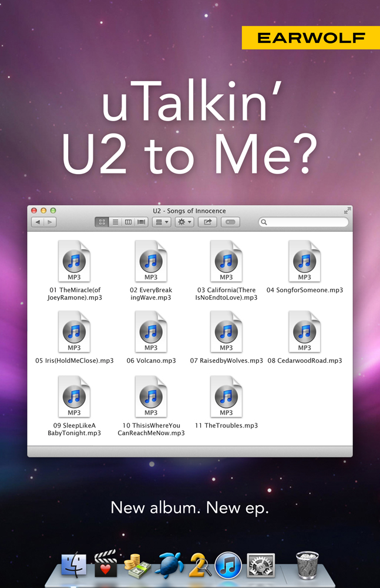The width and height of the screenshot is (380, 588).
Task: Open the item arrangement dropdown
Action: pos(162,222)
